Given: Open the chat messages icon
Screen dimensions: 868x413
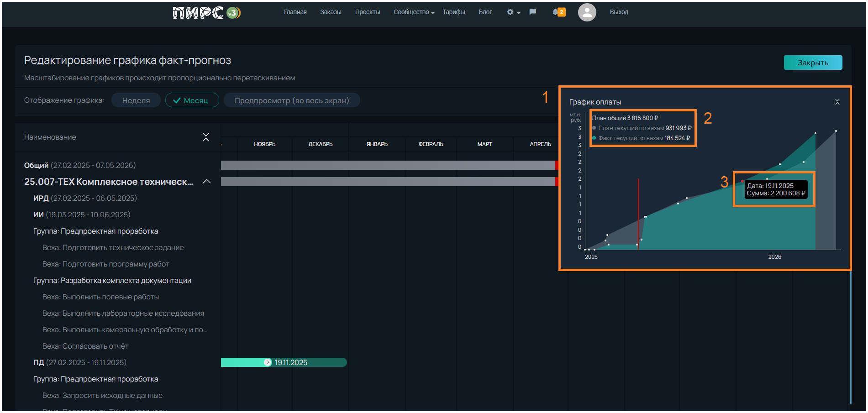Looking at the screenshot, I should (x=532, y=12).
